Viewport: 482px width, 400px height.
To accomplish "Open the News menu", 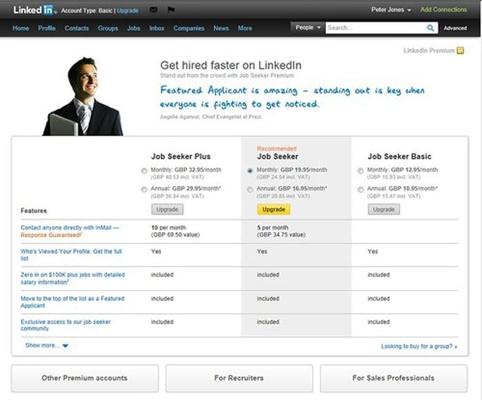I will [x=221, y=28].
